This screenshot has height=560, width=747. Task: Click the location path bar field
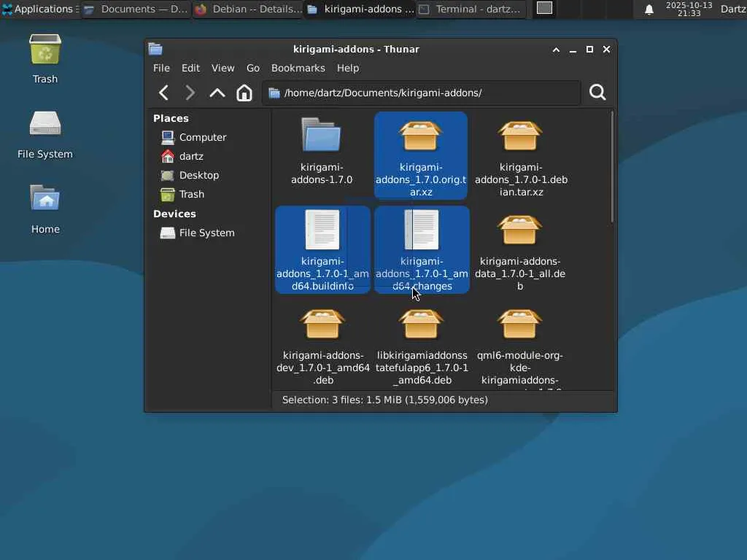tap(421, 93)
